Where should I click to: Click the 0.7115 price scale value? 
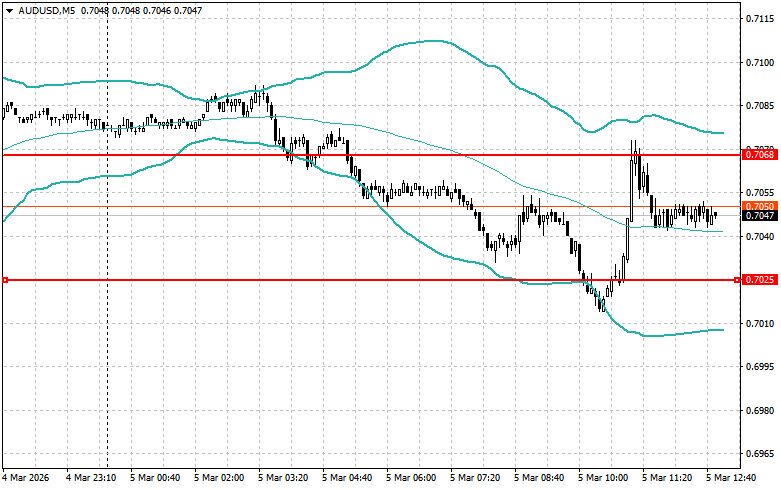(760, 19)
